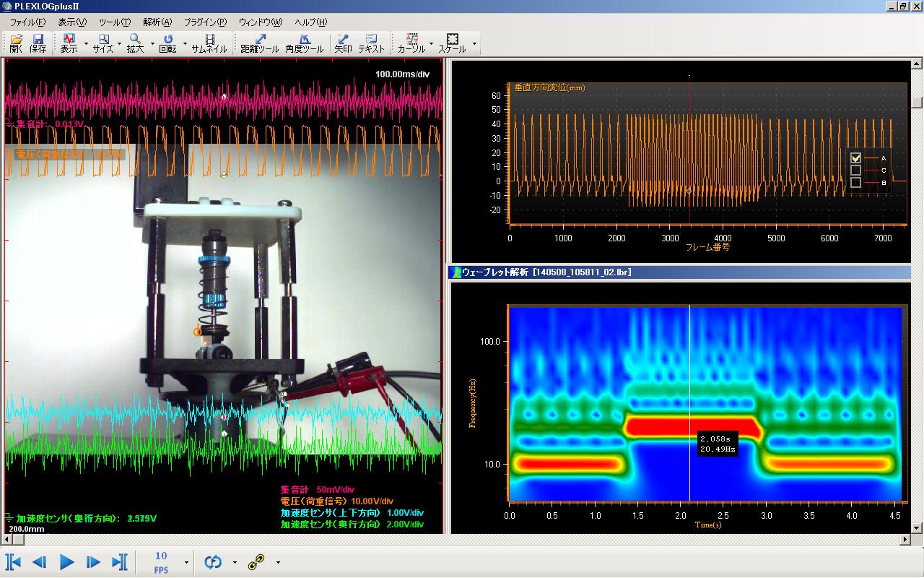Viewport: 924px width, 578px height.
Task: Click the 垂直方向変位(mm) chart title
Action: click(549, 87)
